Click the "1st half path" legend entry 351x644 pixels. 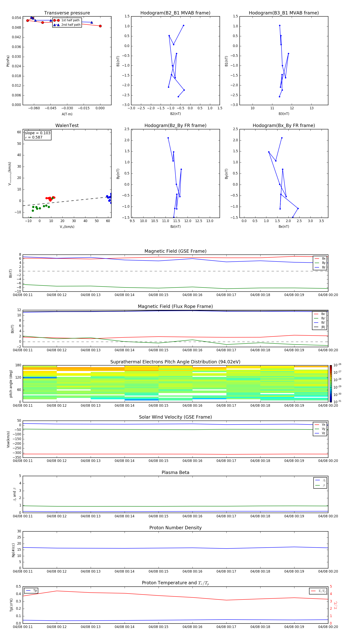point(67,20)
